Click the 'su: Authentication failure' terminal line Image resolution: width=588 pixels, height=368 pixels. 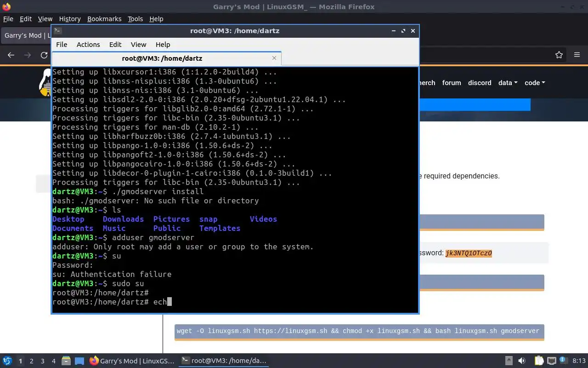pos(112,274)
